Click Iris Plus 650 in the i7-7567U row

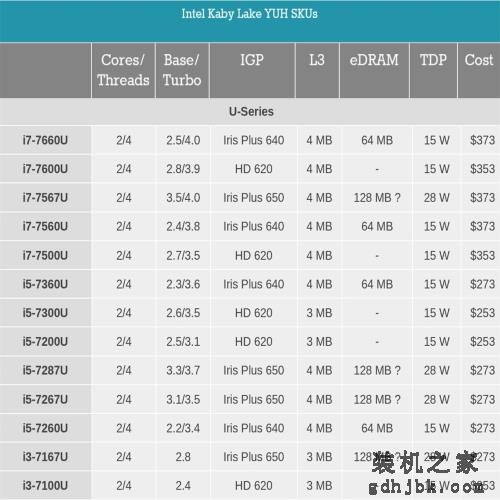click(254, 198)
